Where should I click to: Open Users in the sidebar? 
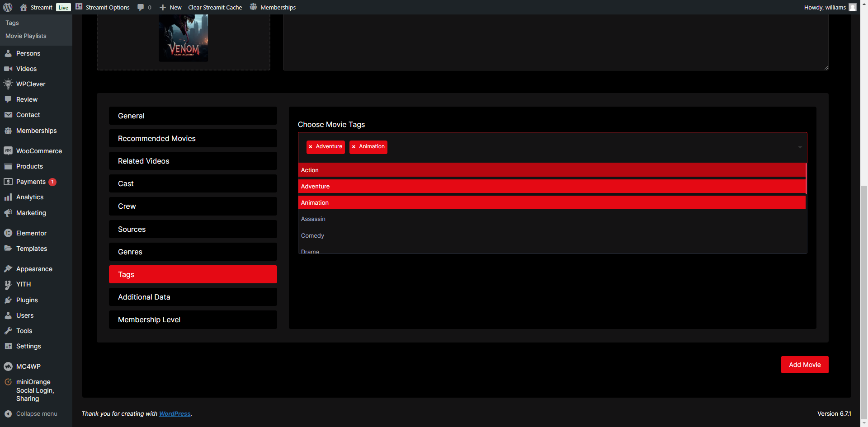pos(25,315)
